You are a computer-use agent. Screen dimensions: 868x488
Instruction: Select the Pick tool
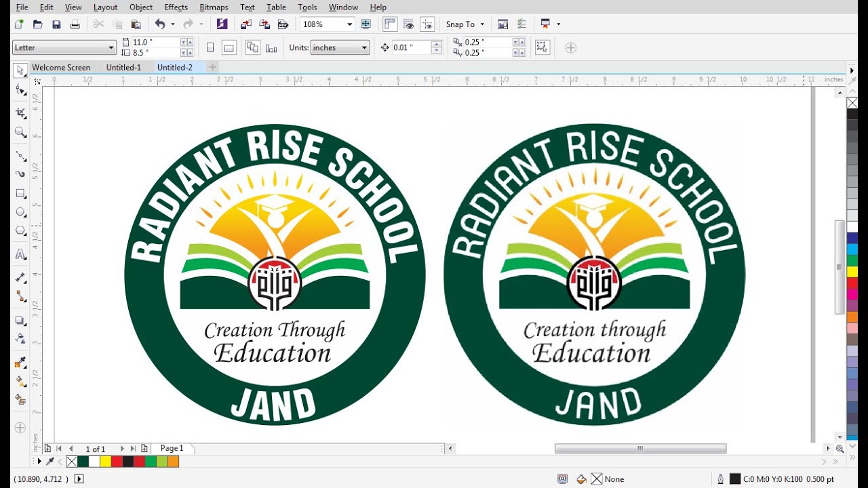coord(20,70)
